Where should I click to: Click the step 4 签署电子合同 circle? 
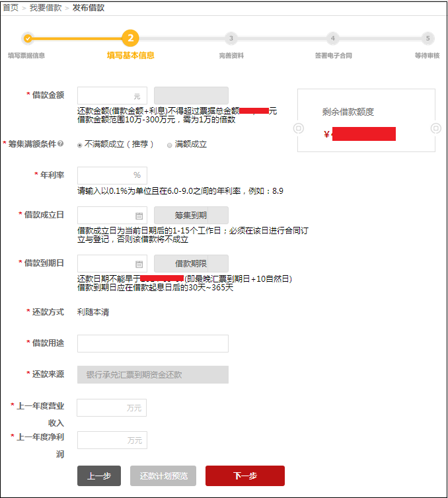coord(333,38)
